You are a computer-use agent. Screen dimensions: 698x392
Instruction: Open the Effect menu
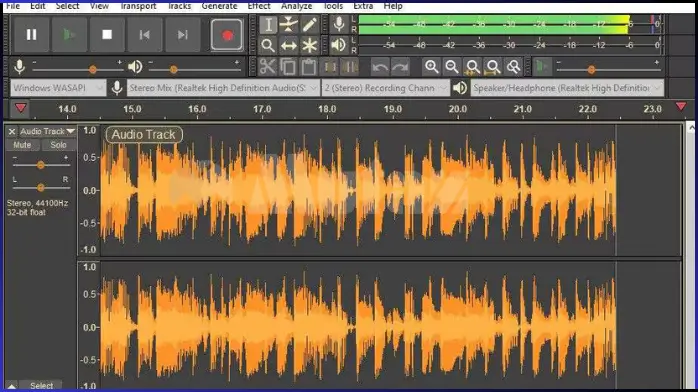(x=259, y=6)
